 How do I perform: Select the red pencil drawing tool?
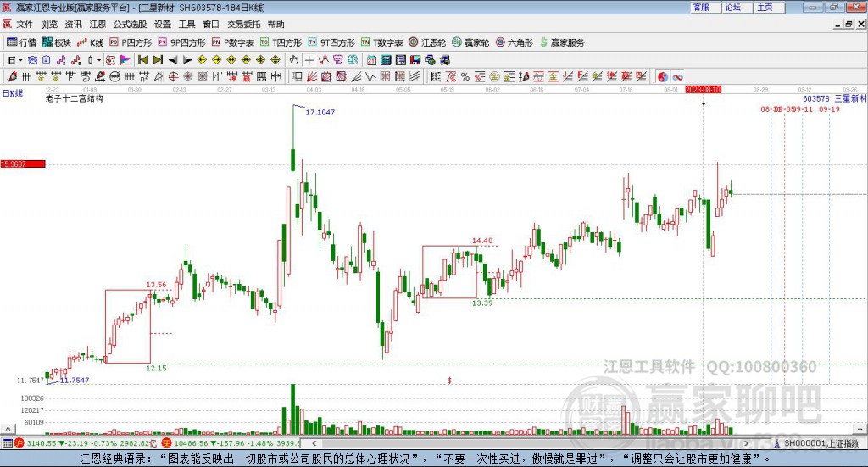[12, 77]
